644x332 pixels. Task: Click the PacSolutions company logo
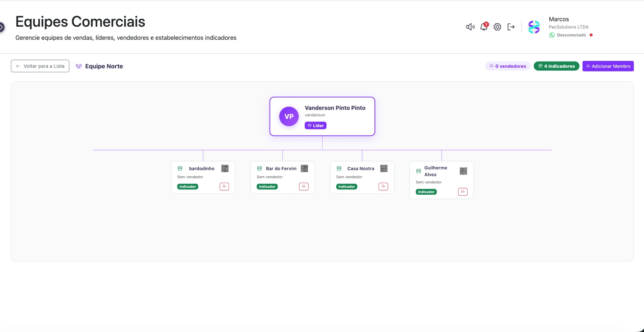534,27
